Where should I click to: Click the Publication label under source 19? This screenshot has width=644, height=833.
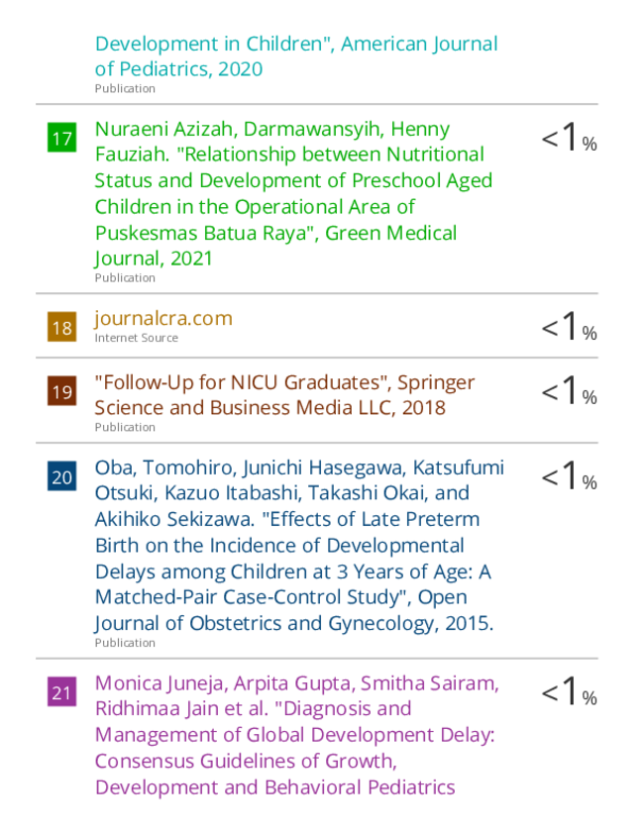125,427
